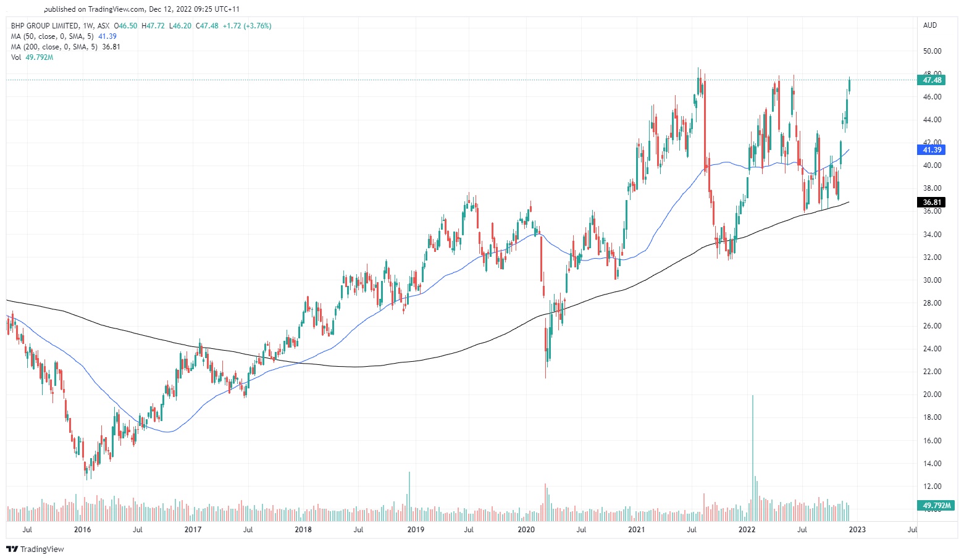964x560 pixels.
Task: Click the 2019 label on the time axis
Action: (416, 530)
